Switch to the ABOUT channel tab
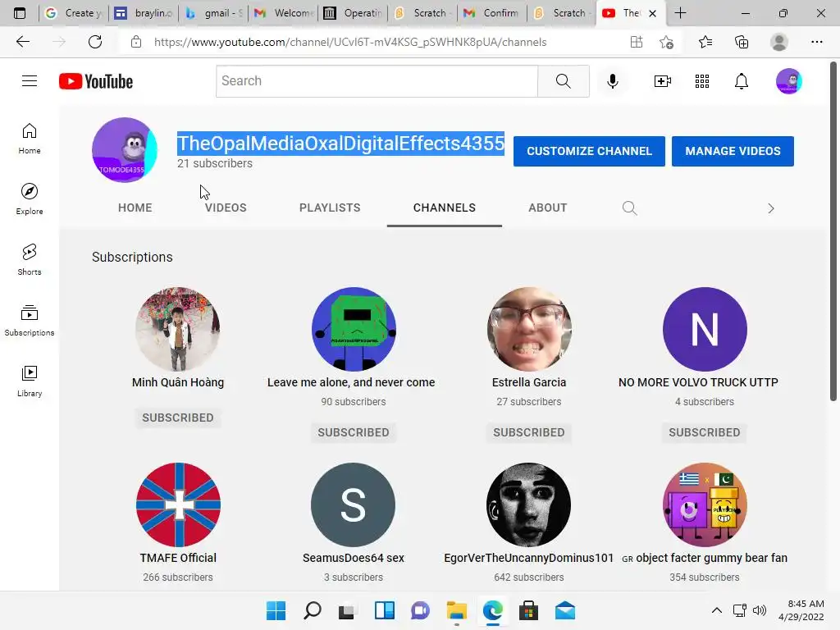Viewport: 840px width, 630px height. pyautogui.click(x=547, y=208)
